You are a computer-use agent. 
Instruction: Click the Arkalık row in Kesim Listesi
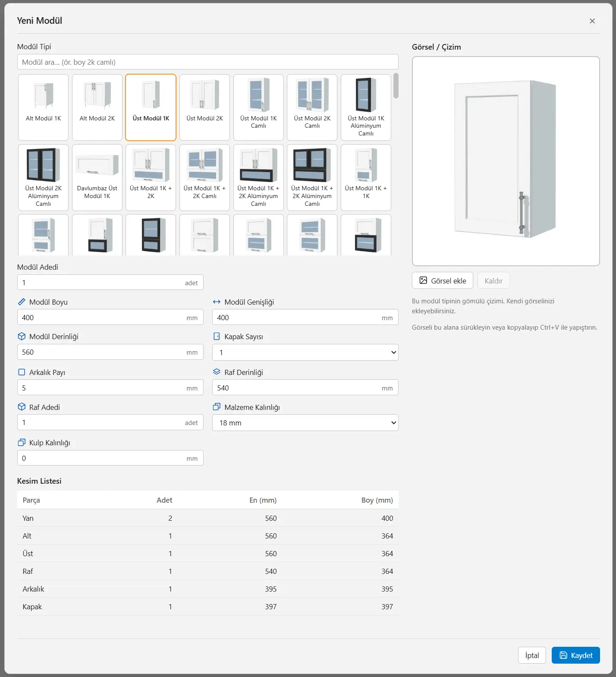click(207, 589)
